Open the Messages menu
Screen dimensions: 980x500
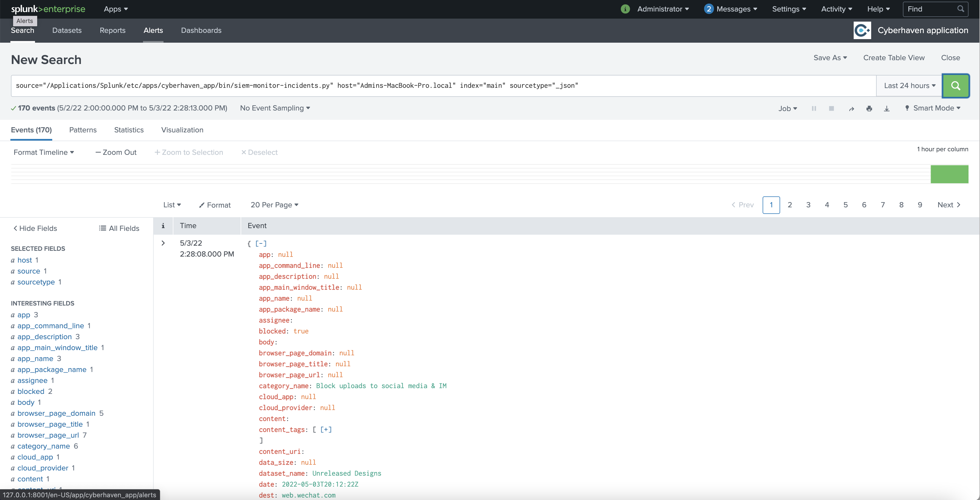[x=731, y=9]
